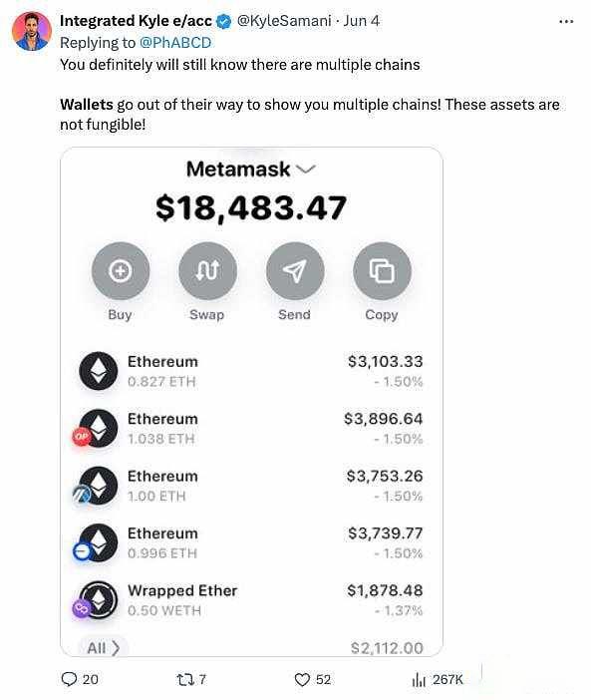Click the Buy plus-circle icon
Viewport: 591px width, 700px height.
coord(121,271)
